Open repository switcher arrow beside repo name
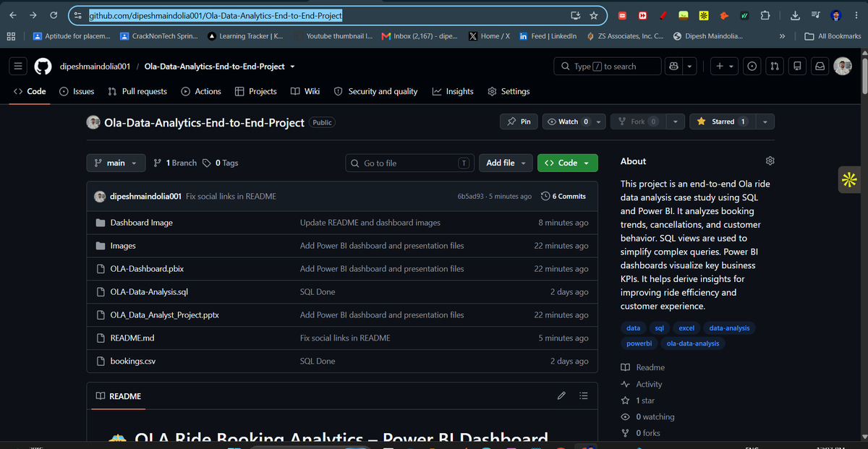Viewport: 868px width, 449px height. 292,67
